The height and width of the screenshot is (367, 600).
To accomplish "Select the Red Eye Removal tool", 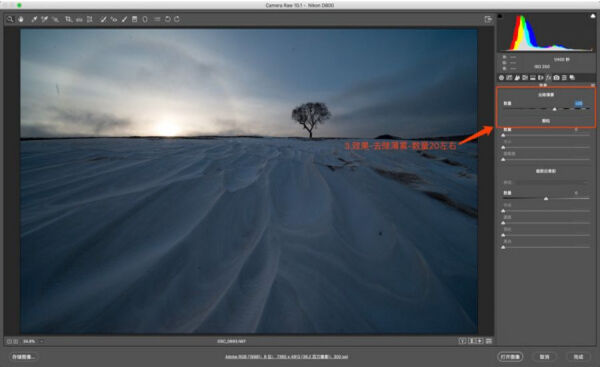I will pos(114,19).
